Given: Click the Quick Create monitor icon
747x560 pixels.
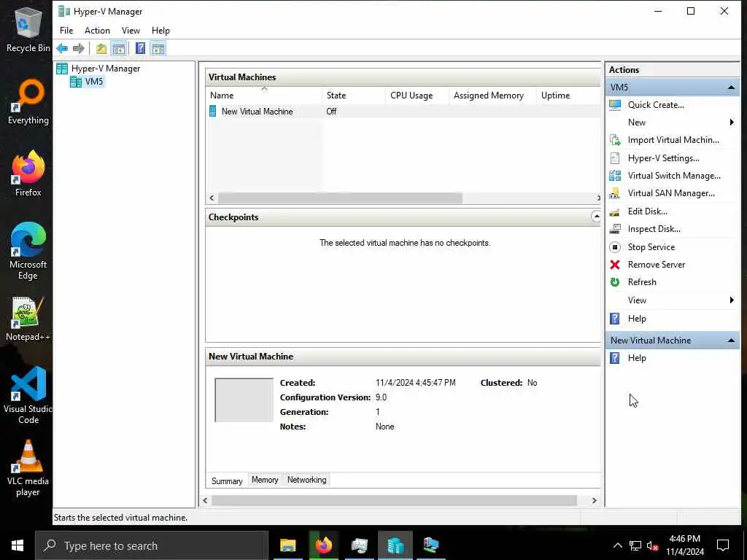Looking at the screenshot, I should click(x=615, y=105).
